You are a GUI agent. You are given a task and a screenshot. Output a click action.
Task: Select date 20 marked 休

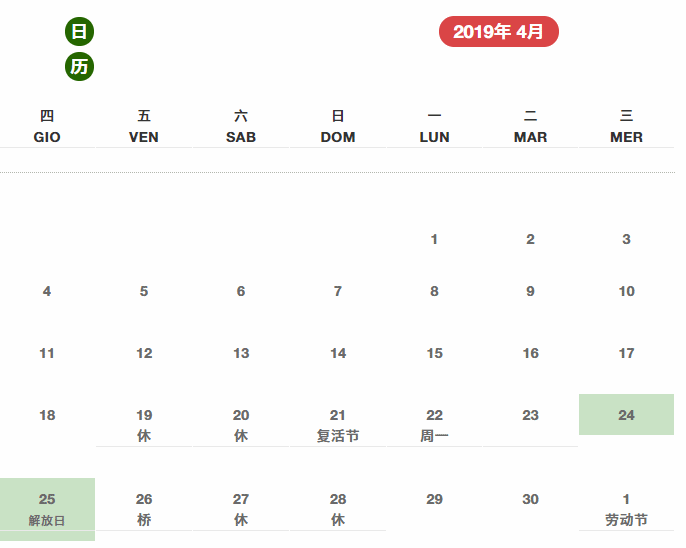(241, 424)
